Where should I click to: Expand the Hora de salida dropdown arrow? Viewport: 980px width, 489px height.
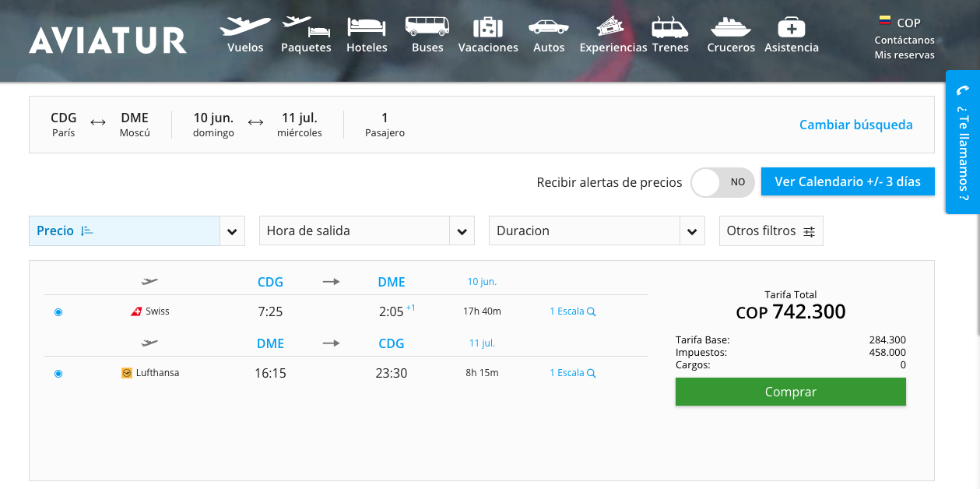(462, 231)
